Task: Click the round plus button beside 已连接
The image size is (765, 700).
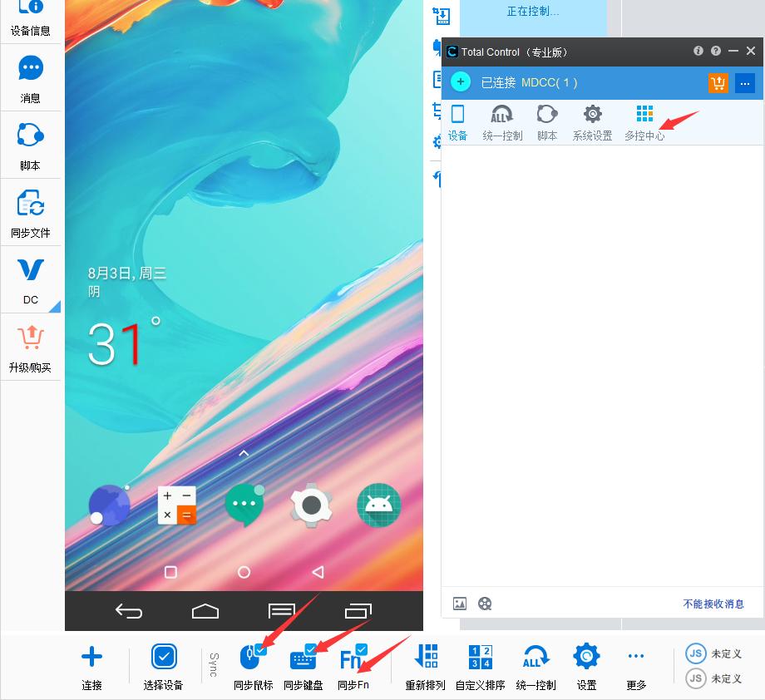Action: tap(461, 82)
